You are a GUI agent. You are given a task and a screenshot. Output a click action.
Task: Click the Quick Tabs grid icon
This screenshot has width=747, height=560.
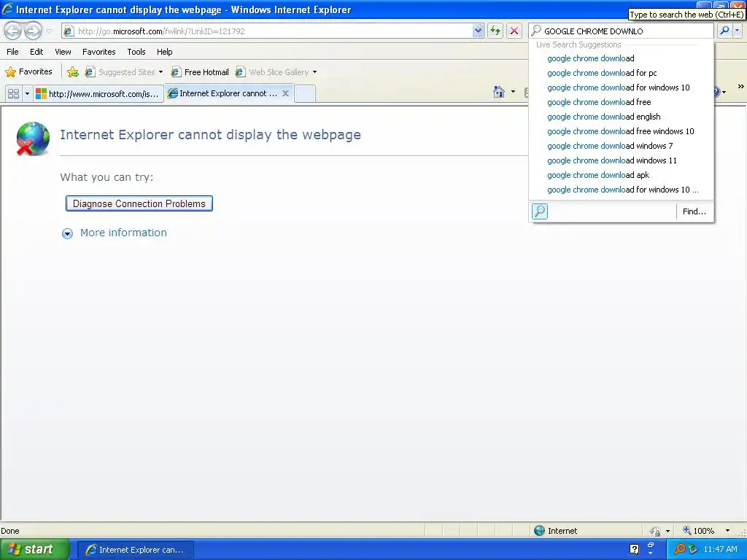click(x=13, y=93)
